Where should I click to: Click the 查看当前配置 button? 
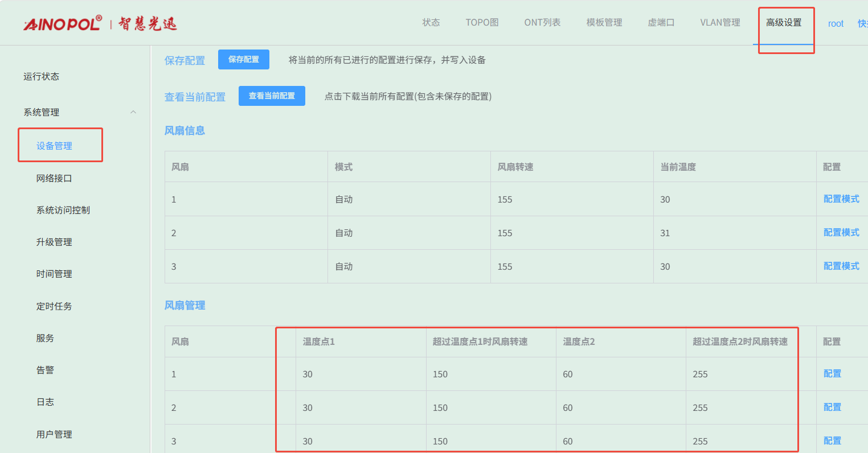[272, 96]
